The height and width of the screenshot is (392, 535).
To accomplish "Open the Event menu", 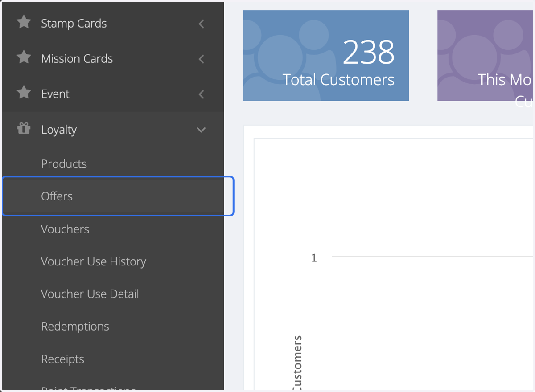I will [x=55, y=94].
